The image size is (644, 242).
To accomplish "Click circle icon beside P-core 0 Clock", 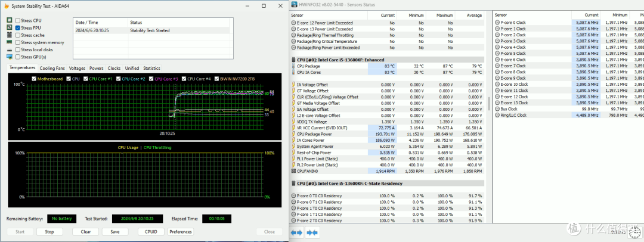I will pos(497,23).
